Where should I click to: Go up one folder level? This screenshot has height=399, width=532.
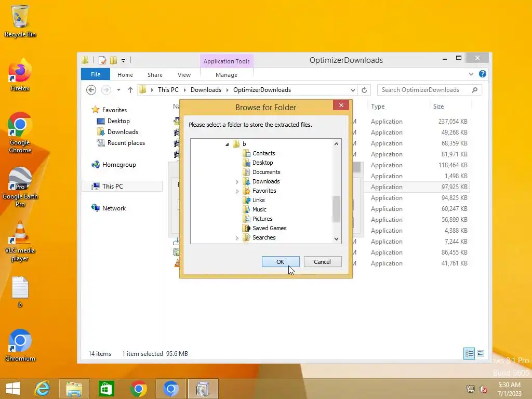tap(130, 90)
